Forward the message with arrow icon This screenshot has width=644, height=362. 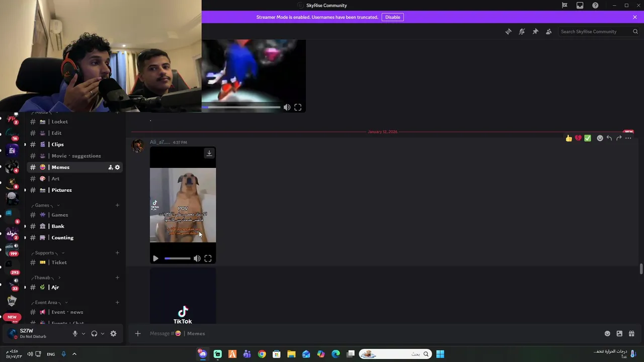coord(619,138)
